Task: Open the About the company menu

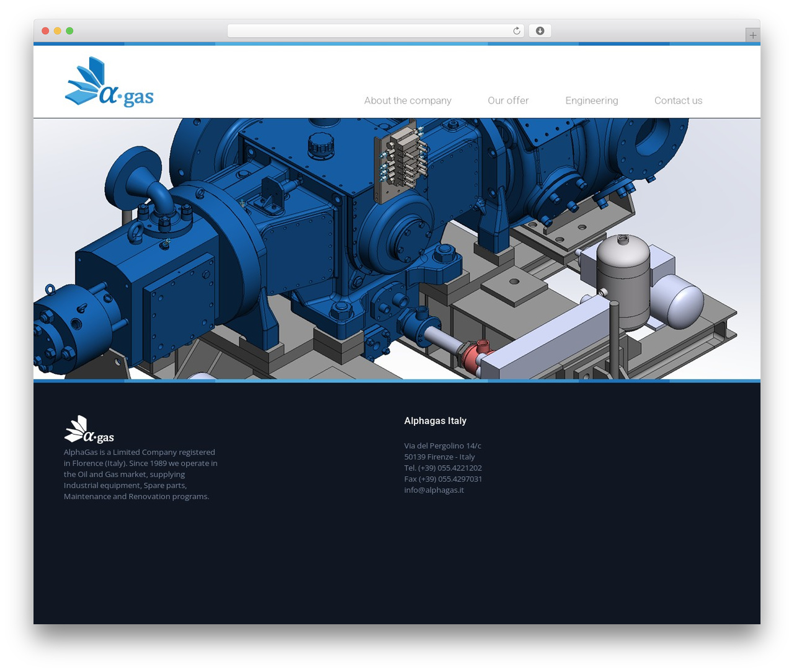Action: pyautogui.click(x=408, y=100)
